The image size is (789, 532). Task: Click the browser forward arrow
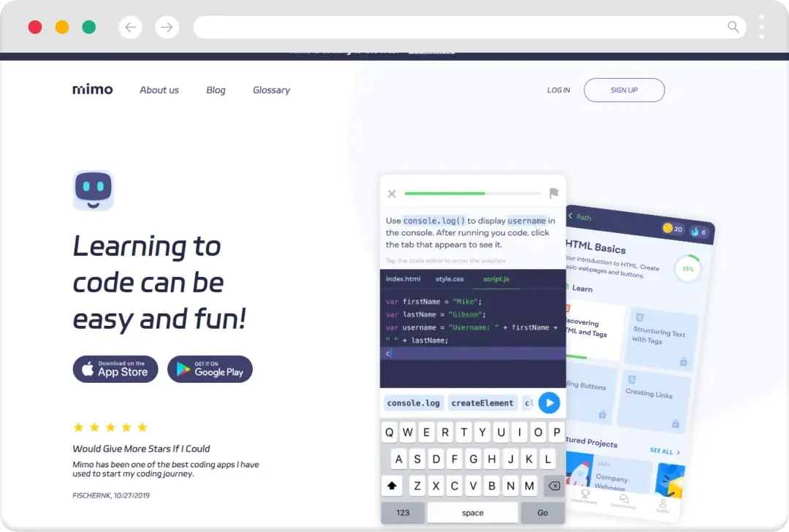(x=167, y=27)
